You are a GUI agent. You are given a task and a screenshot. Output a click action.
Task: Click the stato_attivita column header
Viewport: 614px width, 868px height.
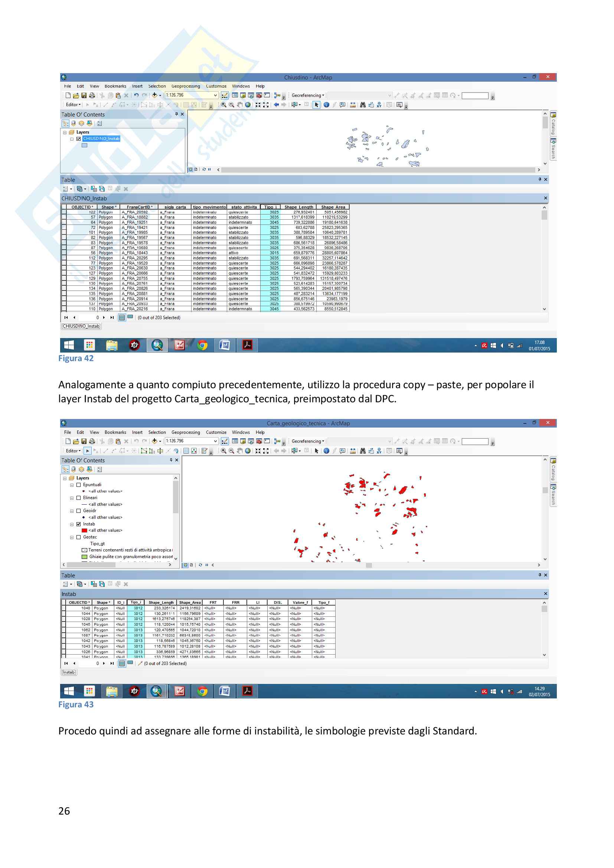tap(244, 207)
